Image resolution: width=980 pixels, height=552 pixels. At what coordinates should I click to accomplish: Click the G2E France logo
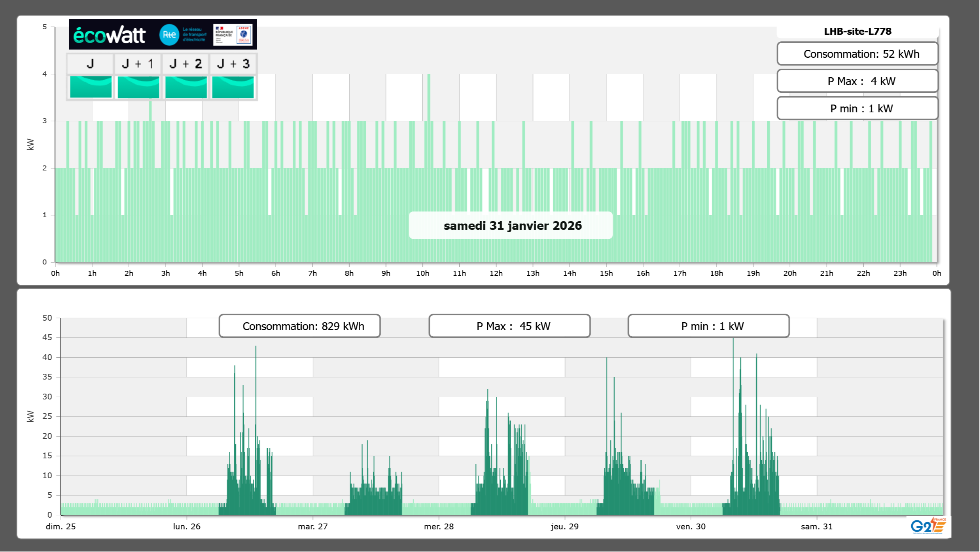[x=928, y=526]
